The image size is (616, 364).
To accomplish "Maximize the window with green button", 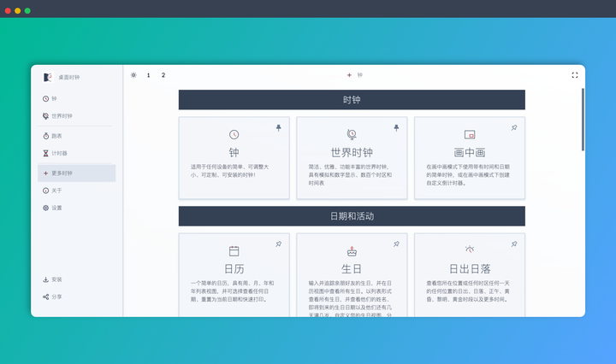I will pos(27,10).
